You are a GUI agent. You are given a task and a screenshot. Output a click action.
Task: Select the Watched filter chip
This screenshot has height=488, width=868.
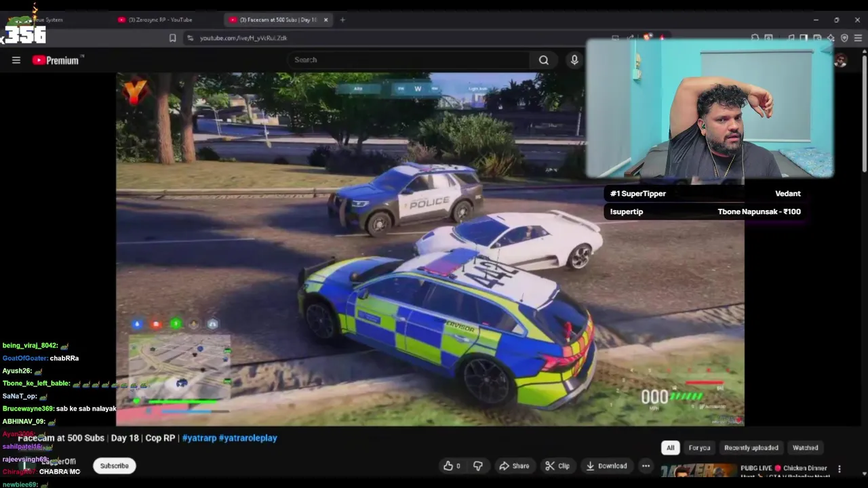(805, 447)
